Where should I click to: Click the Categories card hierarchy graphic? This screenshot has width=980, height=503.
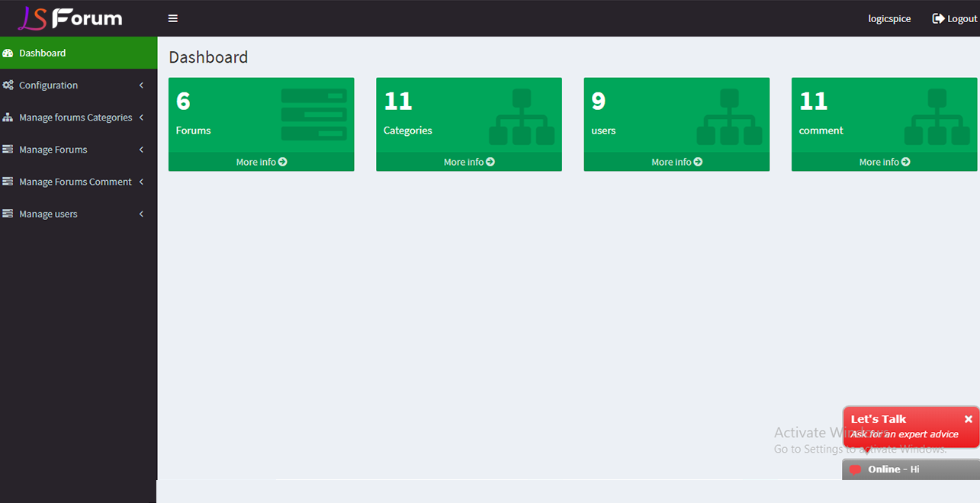[522, 117]
